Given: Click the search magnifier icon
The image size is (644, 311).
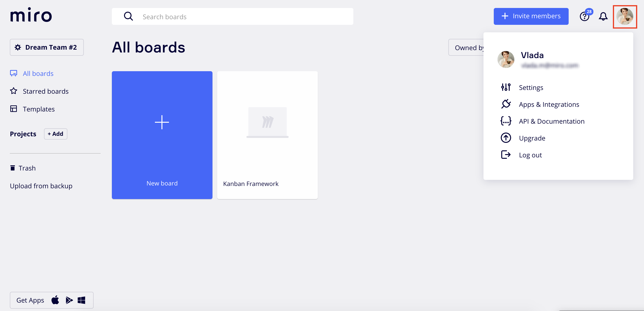Looking at the screenshot, I should [x=128, y=17].
